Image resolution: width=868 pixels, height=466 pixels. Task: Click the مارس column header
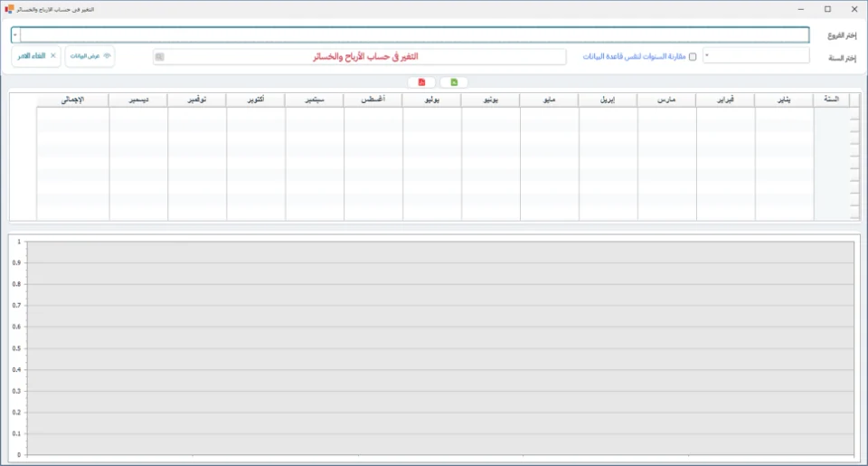click(x=667, y=100)
